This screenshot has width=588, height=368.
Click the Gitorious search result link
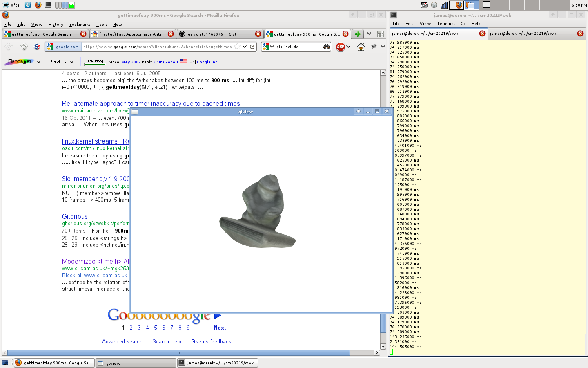pyautogui.click(x=75, y=217)
